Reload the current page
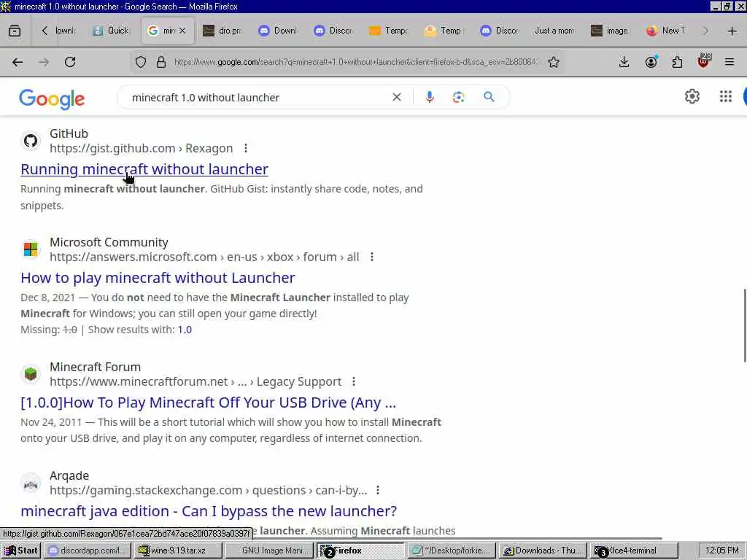This screenshot has width=747, height=560. pos(70,62)
